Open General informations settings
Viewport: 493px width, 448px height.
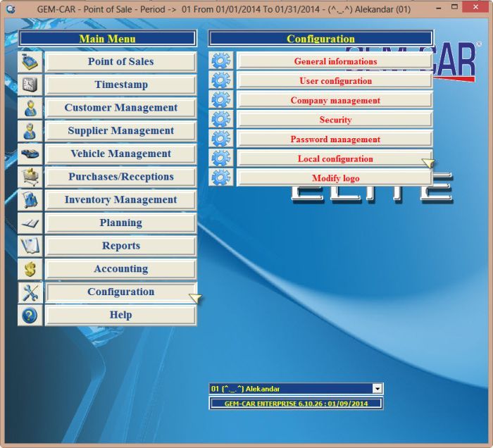coord(335,61)
